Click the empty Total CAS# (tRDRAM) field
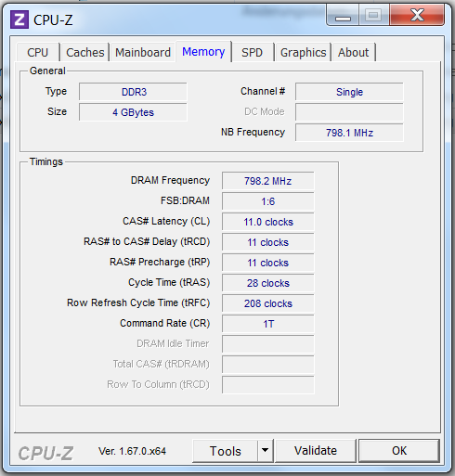This screenshot has height=476, width=455. click(268, 365)
